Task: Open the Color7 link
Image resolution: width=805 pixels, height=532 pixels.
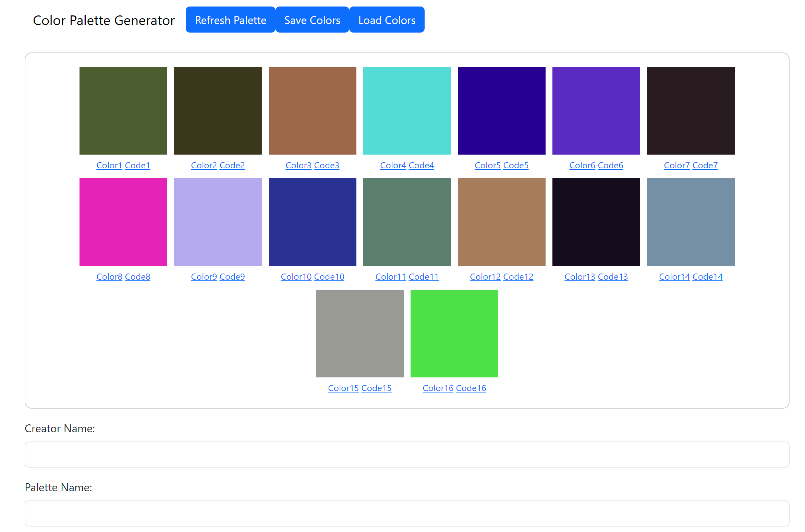Action: point(677,165)
